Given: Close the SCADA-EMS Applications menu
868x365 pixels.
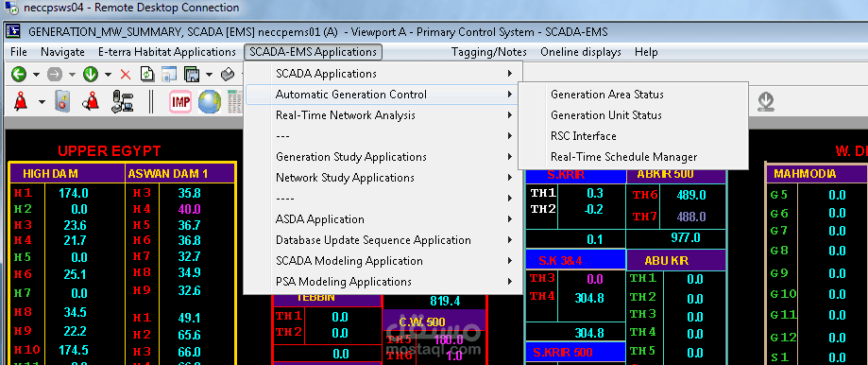Looking at the screenshot, I should pyautogui.click(x=313, y=52).
